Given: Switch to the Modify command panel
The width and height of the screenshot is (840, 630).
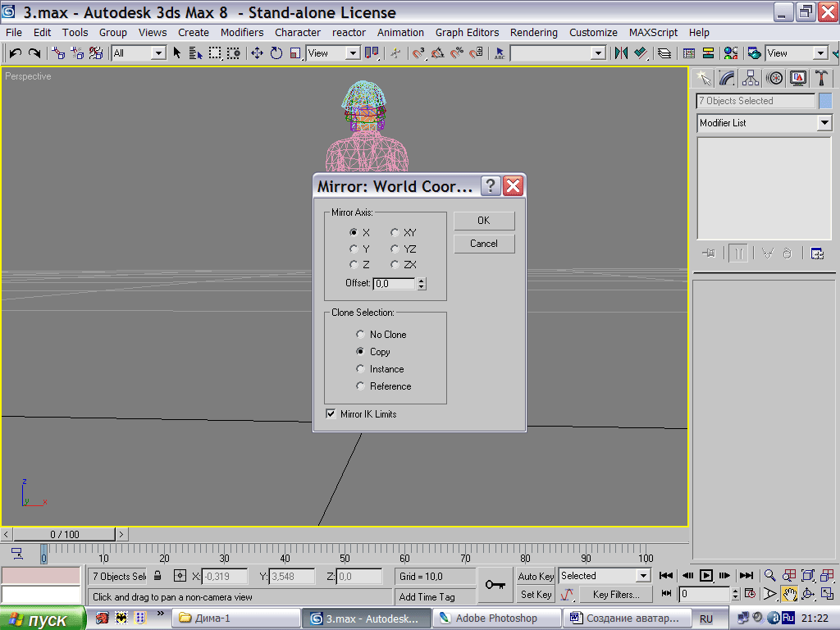Looking at the screenshot, I should 727,78.
